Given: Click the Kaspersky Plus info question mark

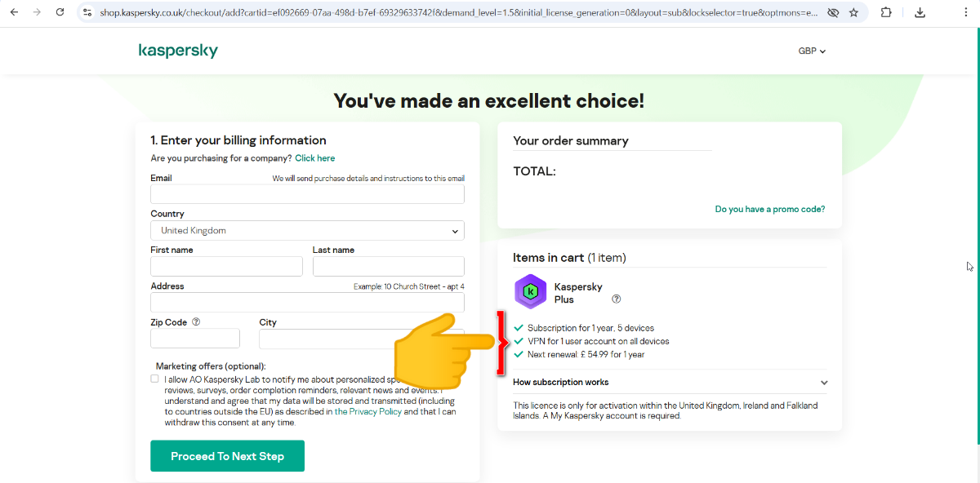Looking at the screenshot, I should point(616,299).
